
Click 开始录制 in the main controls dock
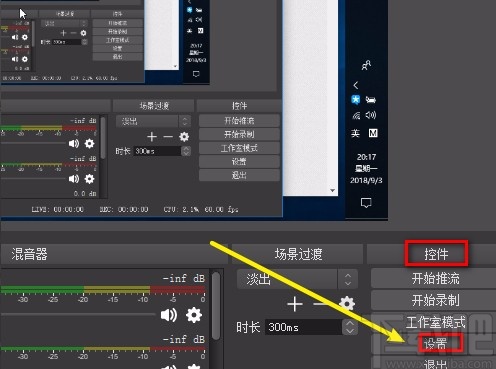coord(433,300)
